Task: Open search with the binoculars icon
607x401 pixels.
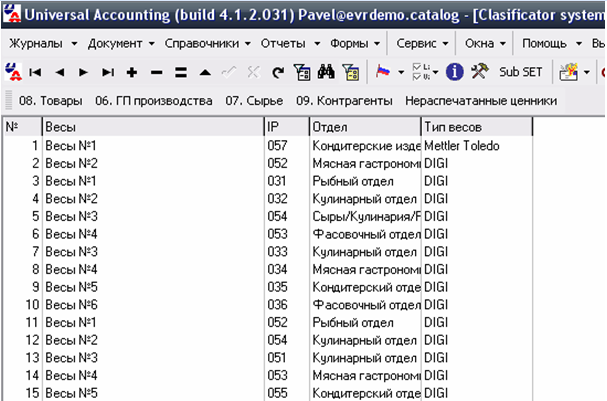Action: 326,72
